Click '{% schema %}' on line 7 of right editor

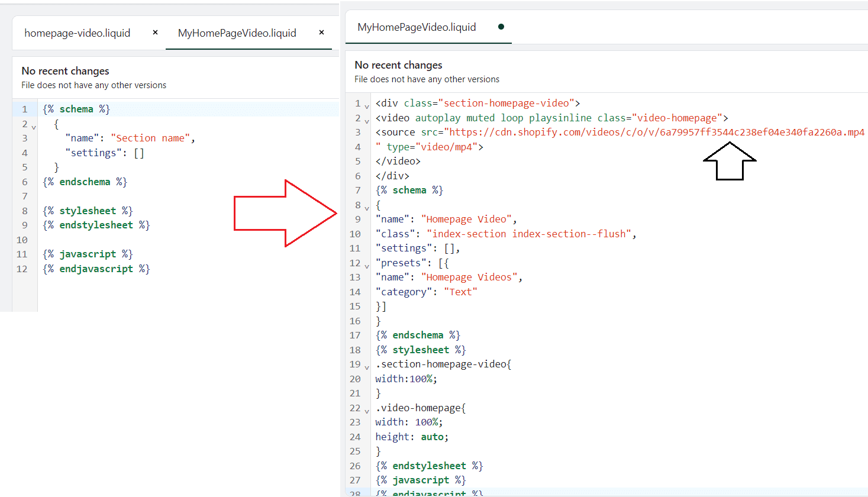pyautogui.click(x=409, y=190)
